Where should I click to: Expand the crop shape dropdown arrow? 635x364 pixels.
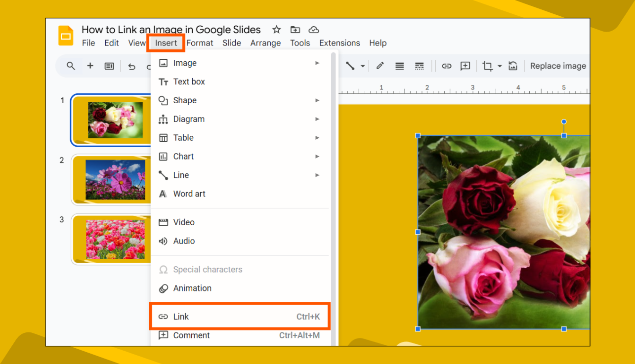[x=499, y=66]
